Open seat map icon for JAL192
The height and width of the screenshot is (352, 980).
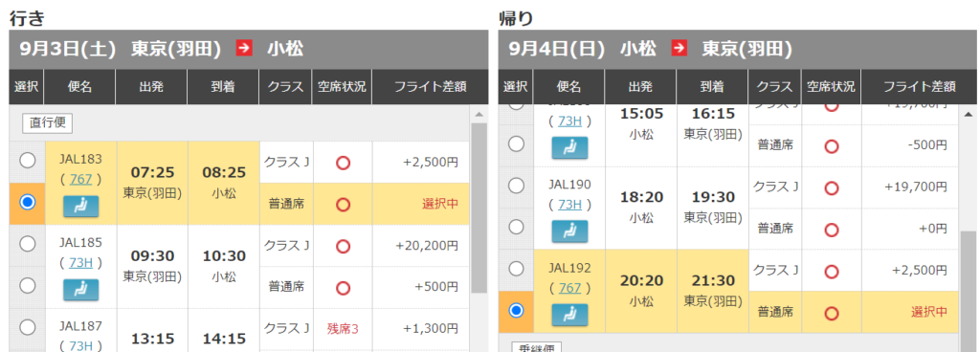tap(569, 315)
